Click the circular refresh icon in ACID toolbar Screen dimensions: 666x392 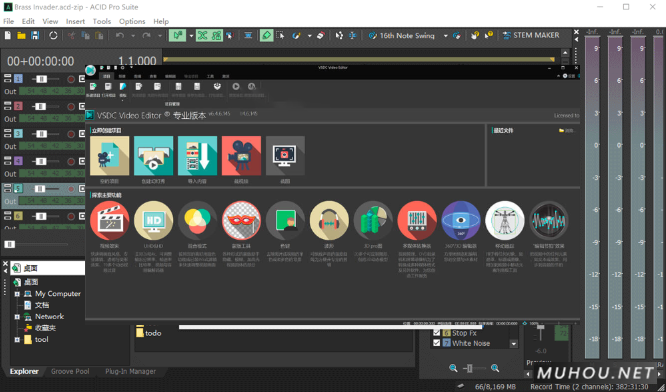[53, 36]
